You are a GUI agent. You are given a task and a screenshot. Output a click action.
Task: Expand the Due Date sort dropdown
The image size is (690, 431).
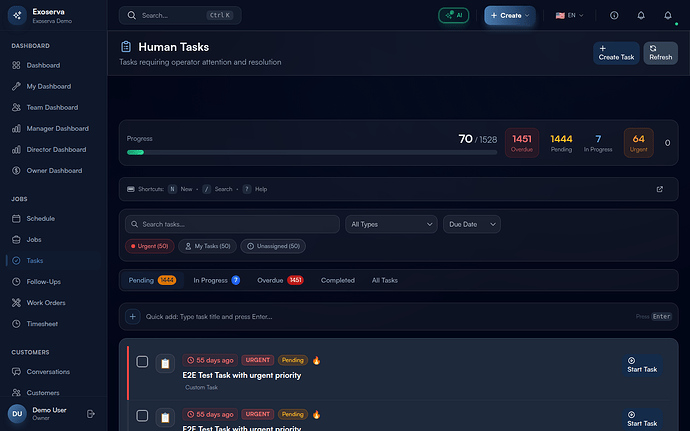click(x=472, y=225)
